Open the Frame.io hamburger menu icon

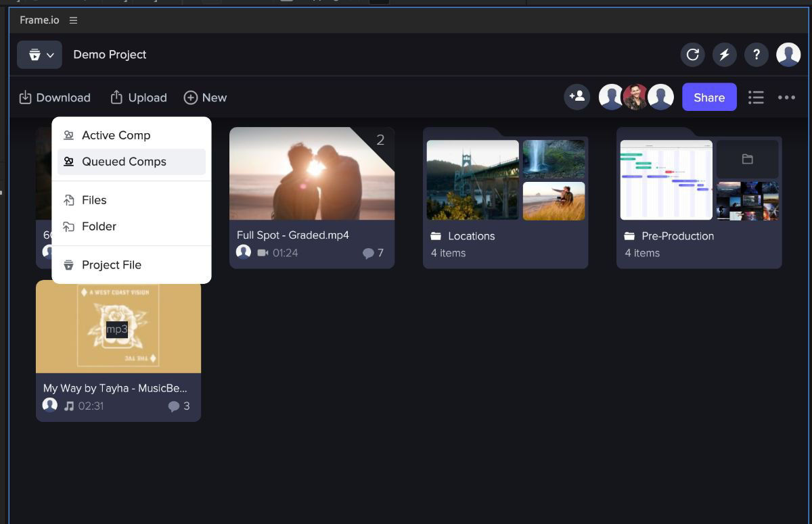[x=73, y=20]
